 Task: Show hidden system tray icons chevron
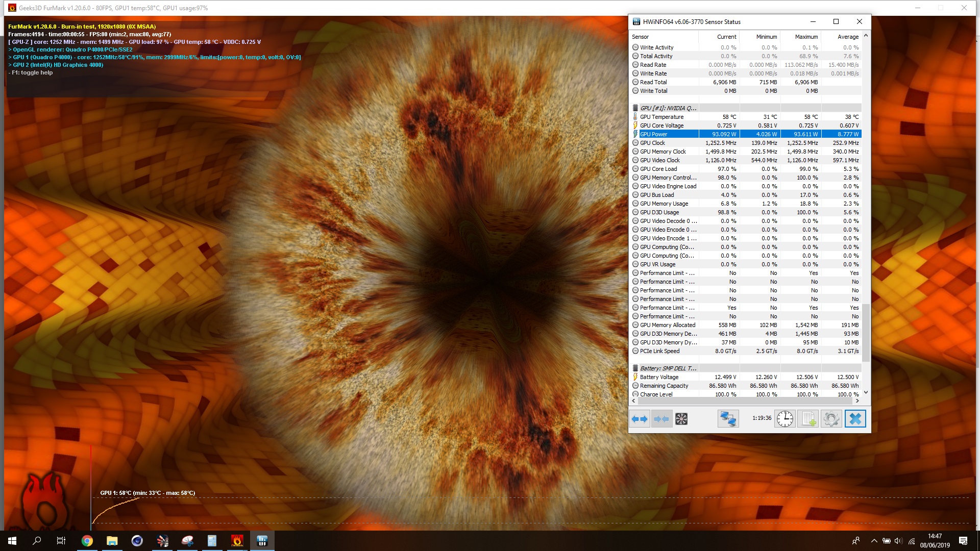click(874, 541)
